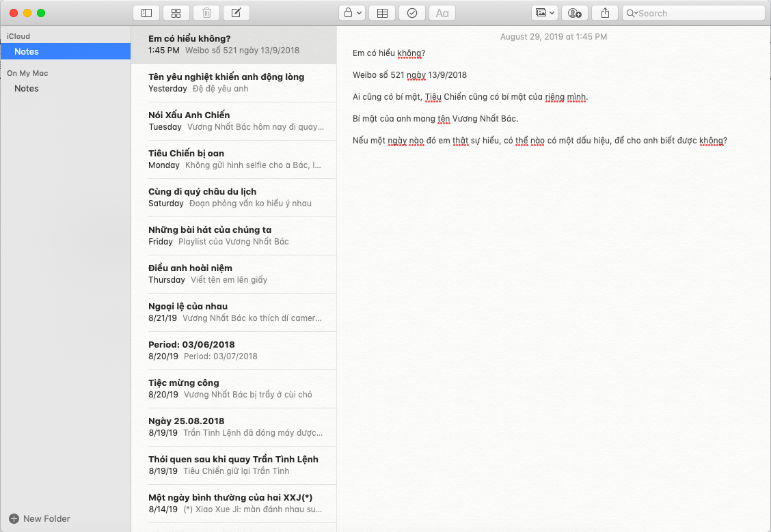Switch to gallery view of notes
Viewport: 771px width, 532px height.
tap(176, 13)
